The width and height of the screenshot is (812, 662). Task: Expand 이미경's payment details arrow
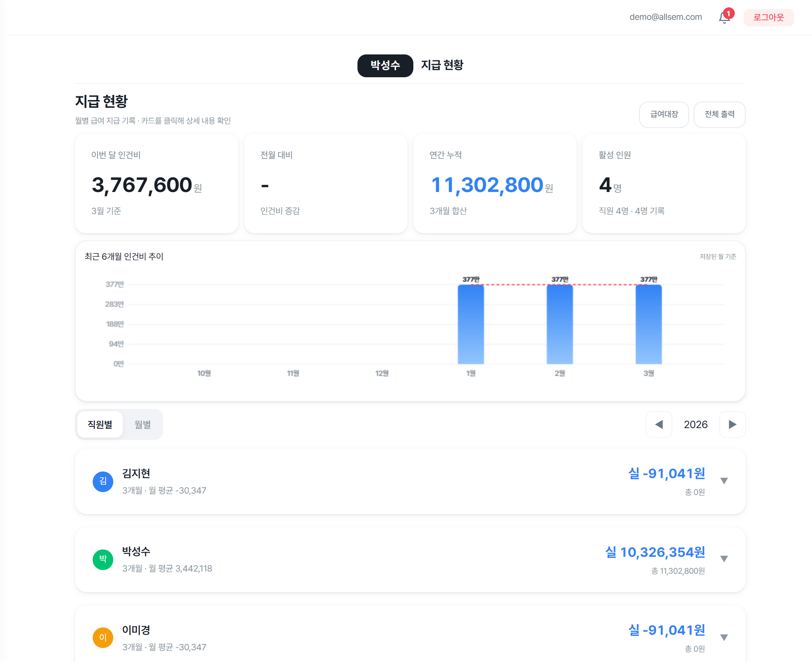(724, 637)
